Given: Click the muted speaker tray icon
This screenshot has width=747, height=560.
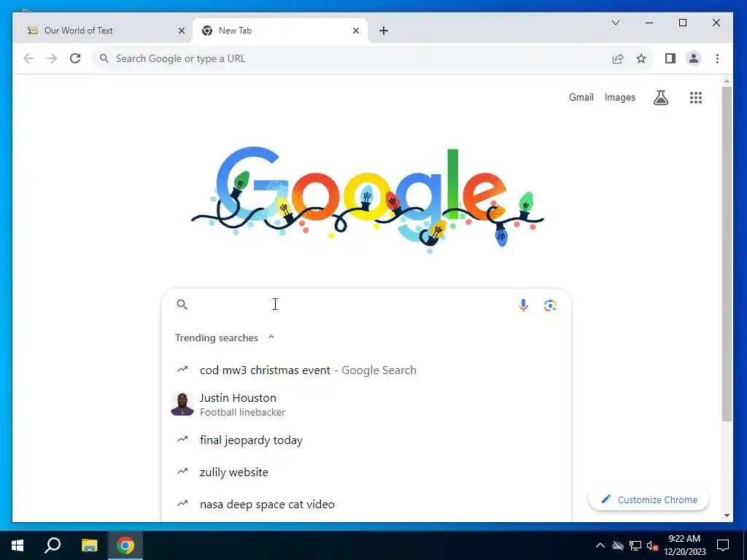Looking at the screenshot, I should 652,545.
